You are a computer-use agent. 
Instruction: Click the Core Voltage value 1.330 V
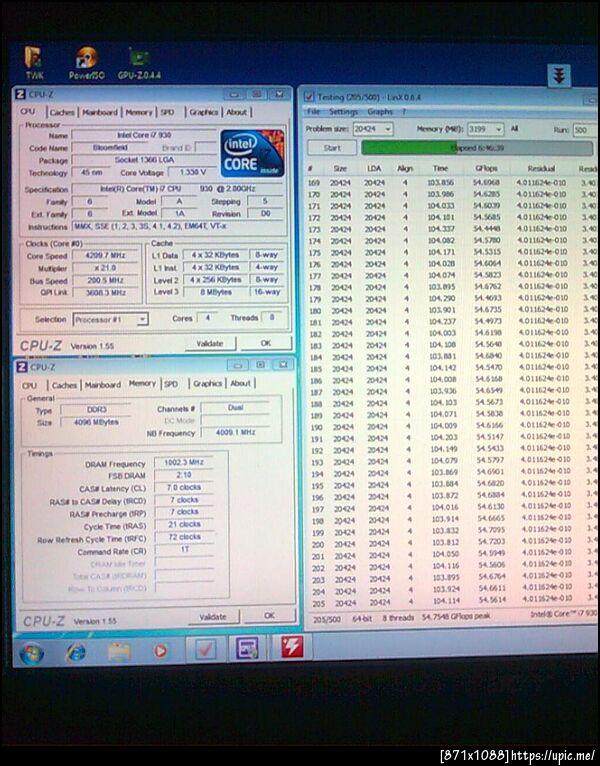[193, 172]
